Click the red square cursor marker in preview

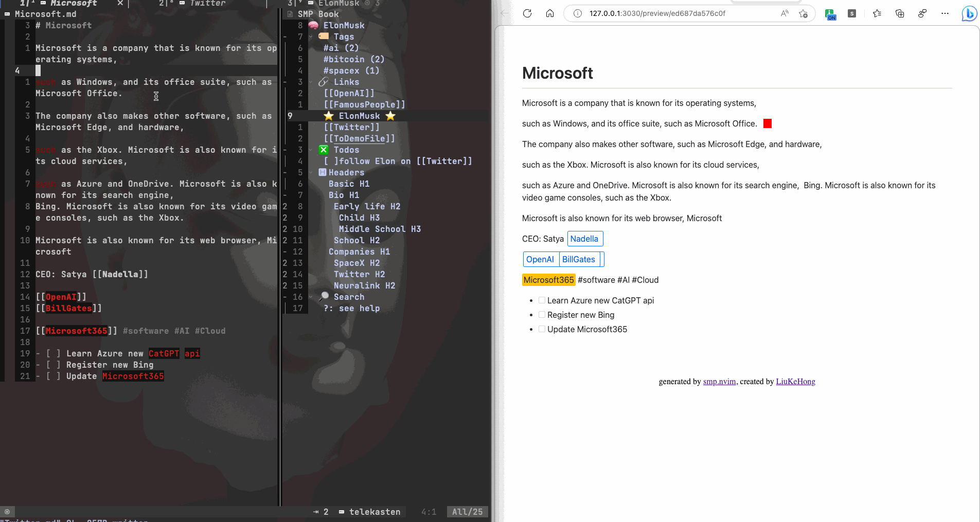[x=768, y=123]
